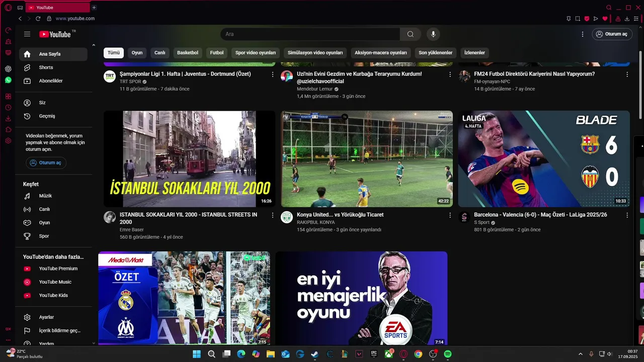Open Abonelikler in sidebar
This screenshot has width=644, height=362.
[x=53, y=81]
